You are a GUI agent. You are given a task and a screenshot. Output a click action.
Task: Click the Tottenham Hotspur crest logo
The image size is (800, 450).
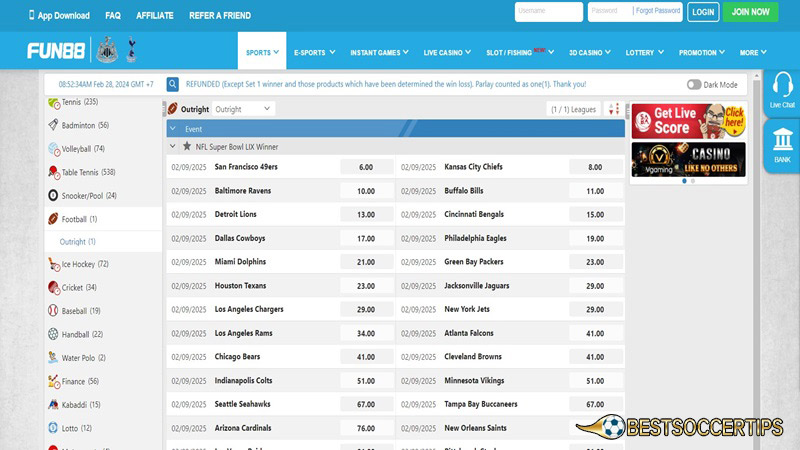132,49
